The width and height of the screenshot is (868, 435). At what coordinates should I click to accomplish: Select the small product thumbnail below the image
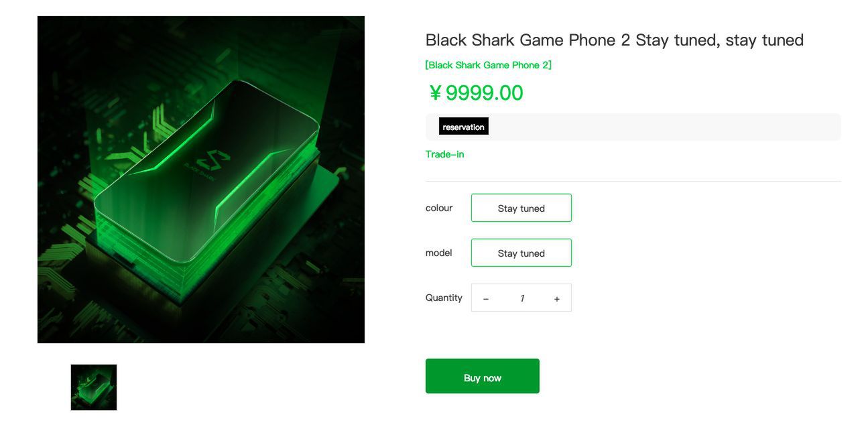(x=94, y=387)
